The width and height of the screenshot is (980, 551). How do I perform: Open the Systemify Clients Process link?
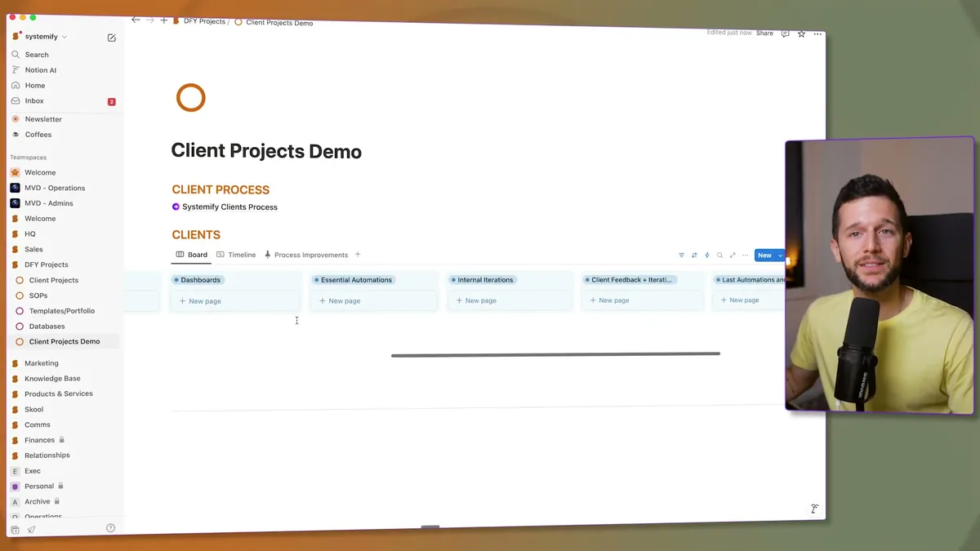pyautogui.click(x=230, y=207)
